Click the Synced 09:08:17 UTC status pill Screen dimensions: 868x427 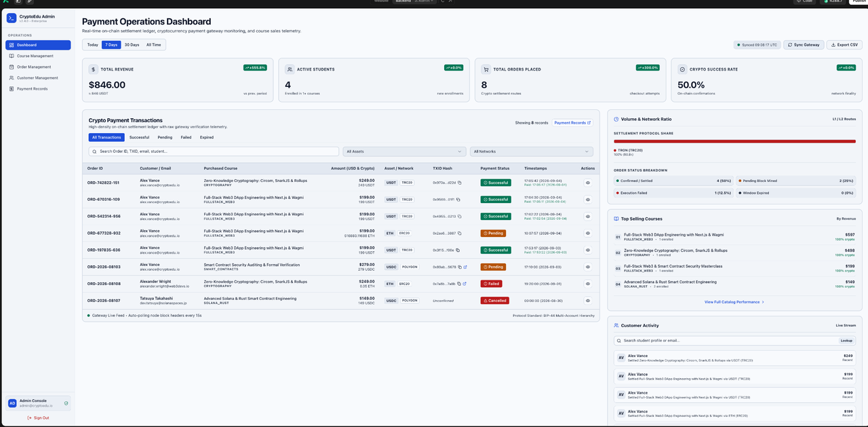coord(757,45)
